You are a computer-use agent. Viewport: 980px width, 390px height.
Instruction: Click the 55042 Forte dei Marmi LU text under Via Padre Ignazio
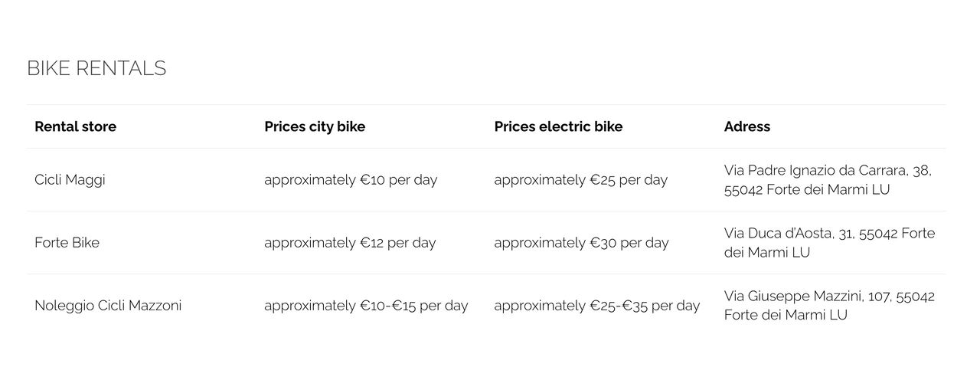807,190
